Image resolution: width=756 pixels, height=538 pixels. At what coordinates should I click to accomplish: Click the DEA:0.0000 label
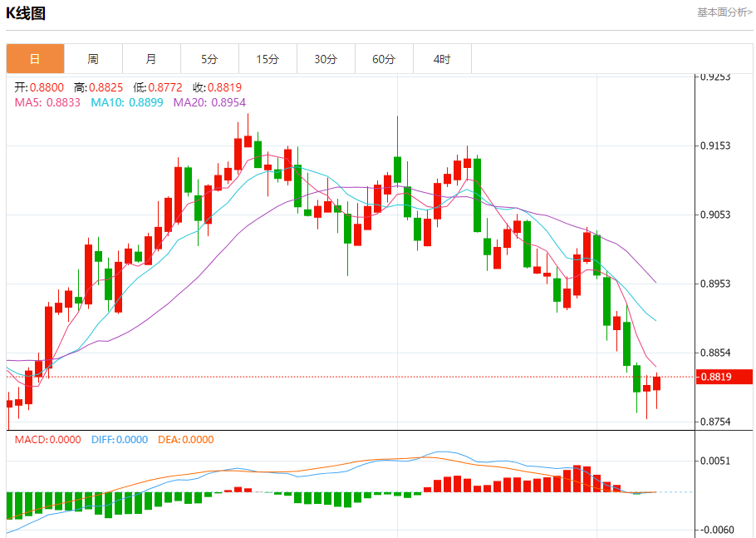pos(186,440)
